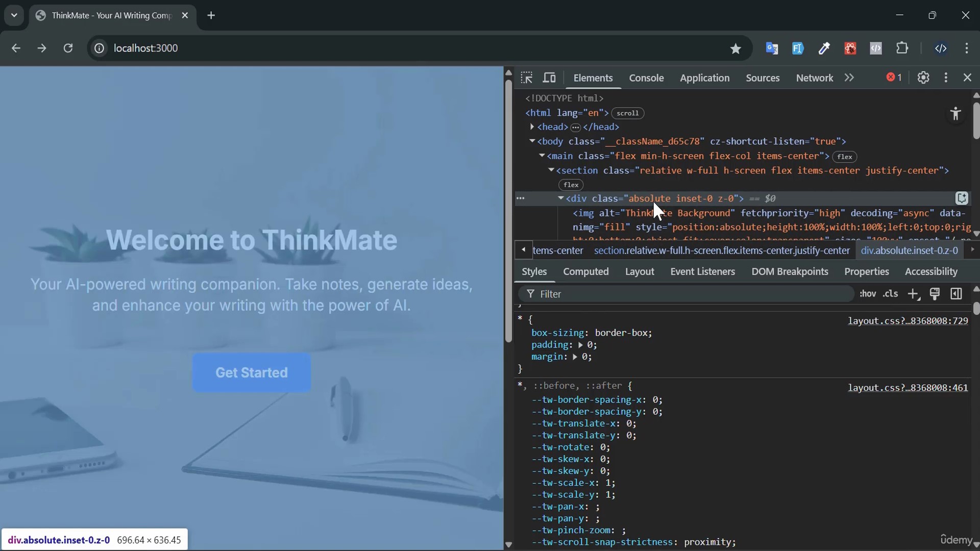The height and width of the screenshot is (551, 980).
Task: Open the color picker eyedropper extension
Action: pos(824,48)
